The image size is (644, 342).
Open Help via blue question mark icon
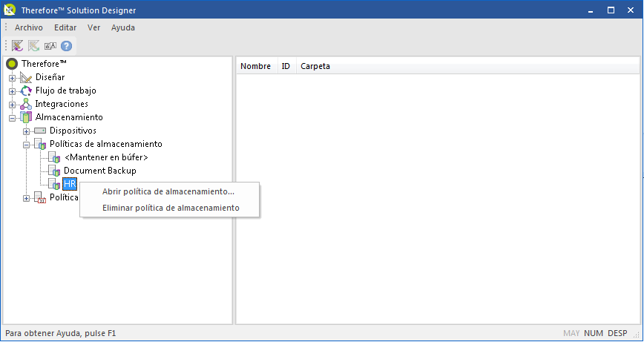tap(67, 45)
